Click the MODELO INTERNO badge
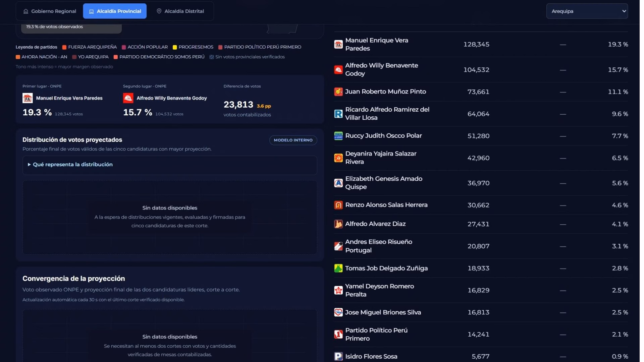 point(293,140)
